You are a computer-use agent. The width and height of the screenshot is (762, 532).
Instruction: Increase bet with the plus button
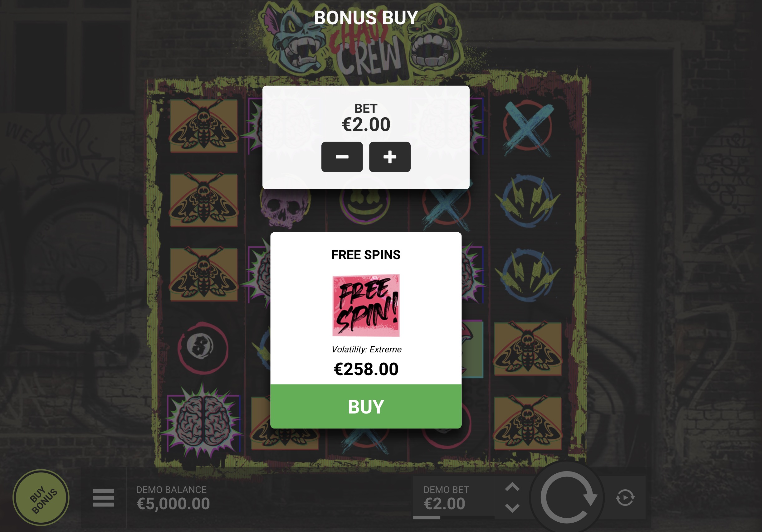click(390, 157)
